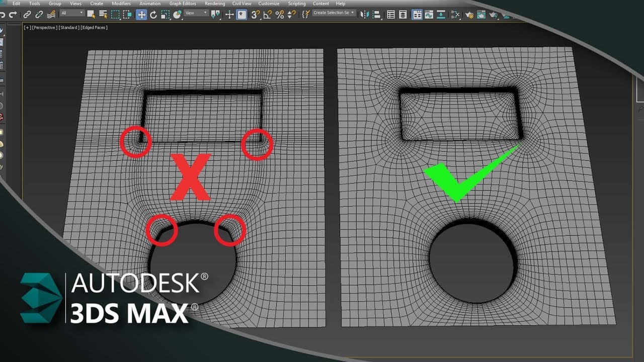Open Edit Named Selection Sets icon
644x362 pixels.
coord(305,15)
